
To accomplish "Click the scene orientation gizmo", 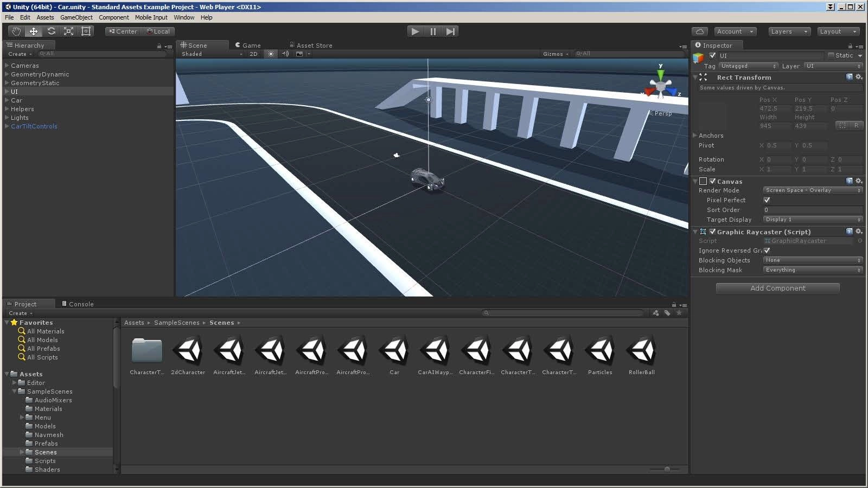I will 661,85.
